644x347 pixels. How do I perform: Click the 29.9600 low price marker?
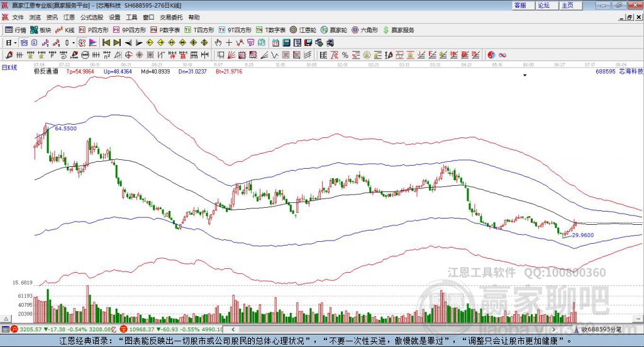pos(583,235)
